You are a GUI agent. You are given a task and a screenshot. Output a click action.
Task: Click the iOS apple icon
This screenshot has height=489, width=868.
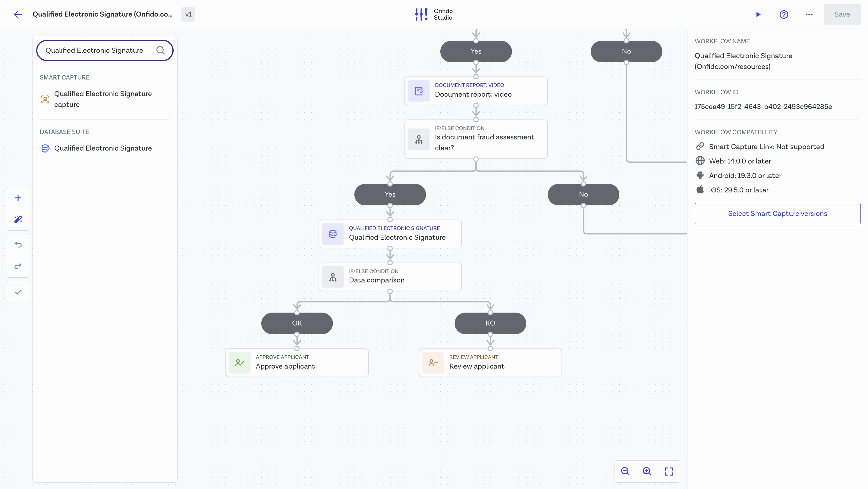pyautogui.click(x=700, y=189)
